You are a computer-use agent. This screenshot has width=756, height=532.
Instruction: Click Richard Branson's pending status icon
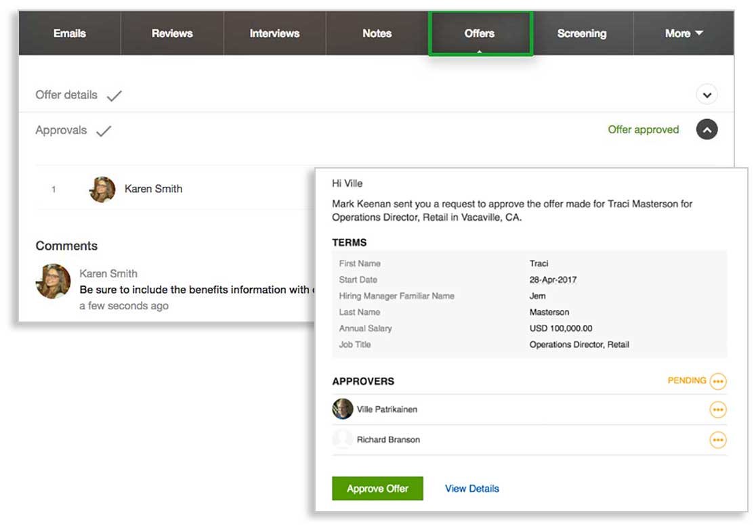point(717,440)
